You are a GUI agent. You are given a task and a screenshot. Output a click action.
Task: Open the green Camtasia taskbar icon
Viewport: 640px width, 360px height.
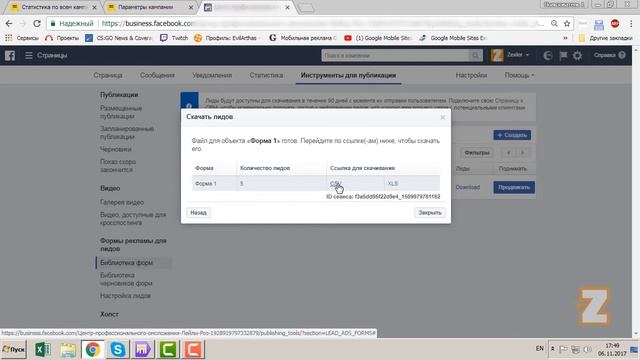pos(168,349)
